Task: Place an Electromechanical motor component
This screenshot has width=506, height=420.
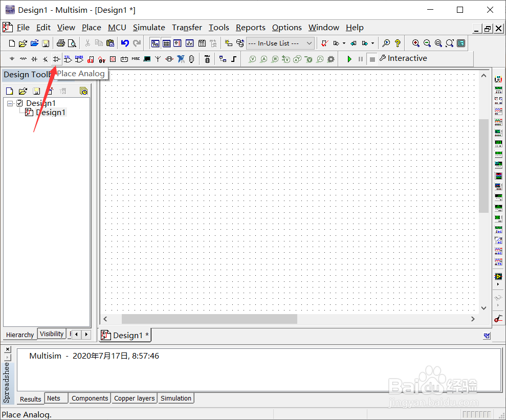Action: [169, 59]
